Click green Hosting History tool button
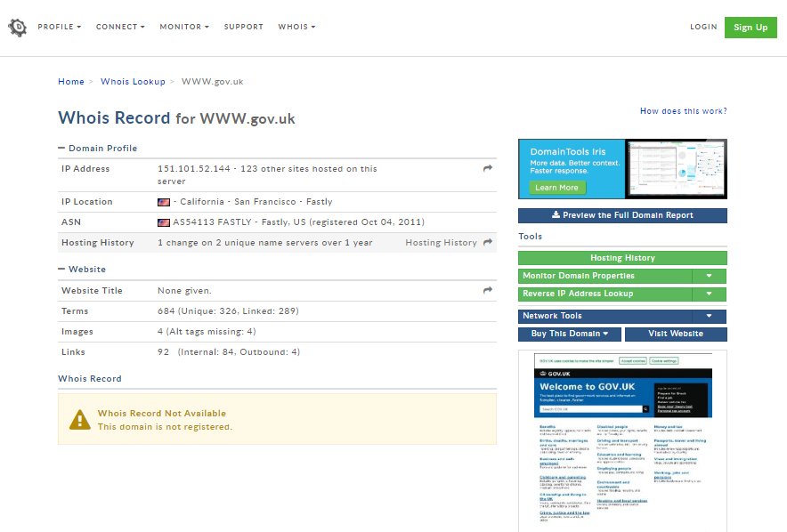 click(x=622, y=258)
